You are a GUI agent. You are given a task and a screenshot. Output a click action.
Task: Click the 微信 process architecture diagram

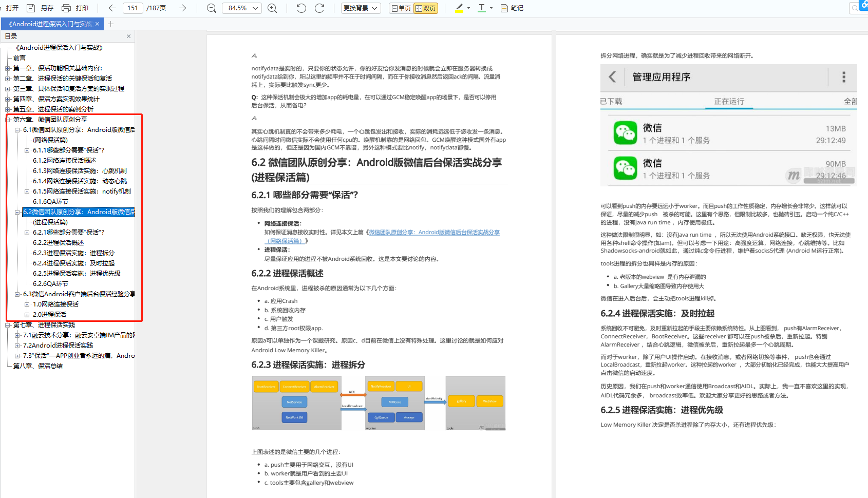[x=379, y=404]
